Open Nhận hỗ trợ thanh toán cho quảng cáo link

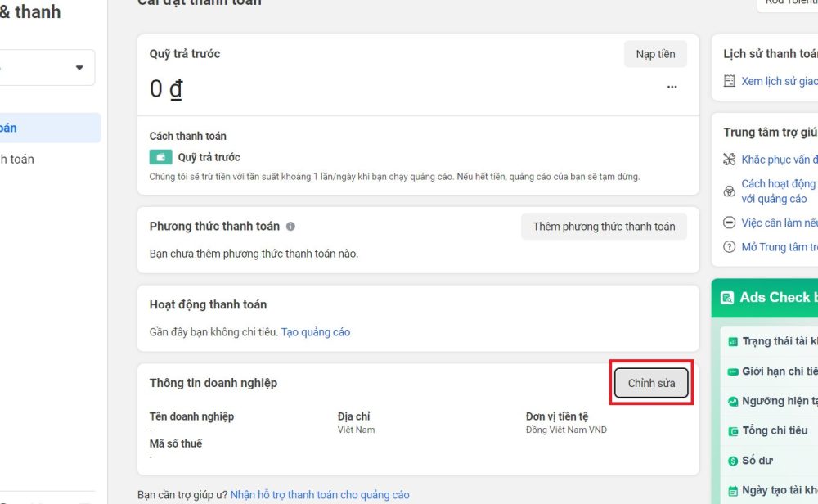pyautogui.click(x=320, y=495)
